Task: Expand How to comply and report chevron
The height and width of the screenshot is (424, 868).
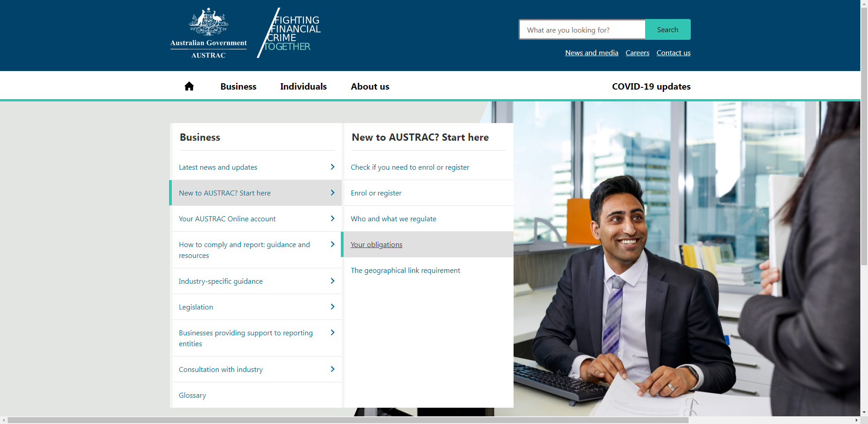Action: pyautogui.click(x=332, y=244)
